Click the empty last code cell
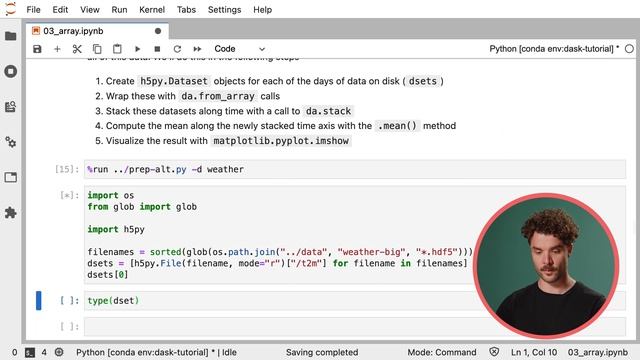This screenshot has width=640, height=360. [355, 327]
